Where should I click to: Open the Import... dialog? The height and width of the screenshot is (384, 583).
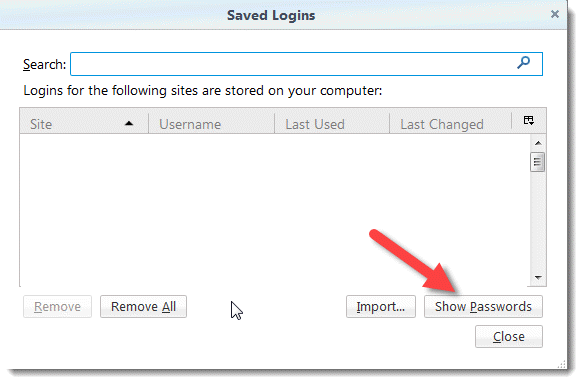click(381, 307)
